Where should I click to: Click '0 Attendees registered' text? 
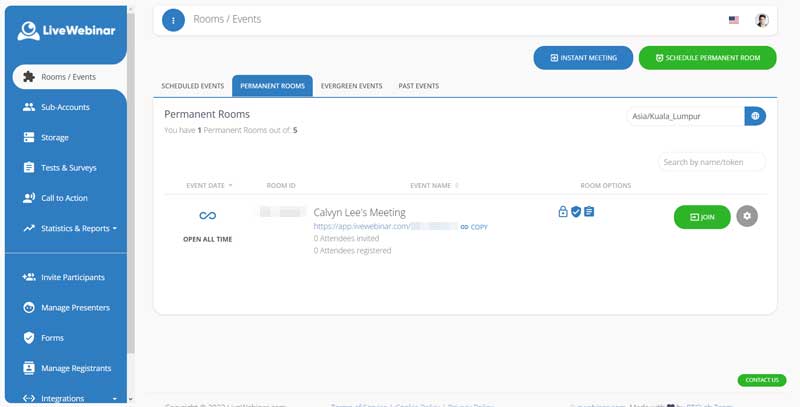[353, 250]
